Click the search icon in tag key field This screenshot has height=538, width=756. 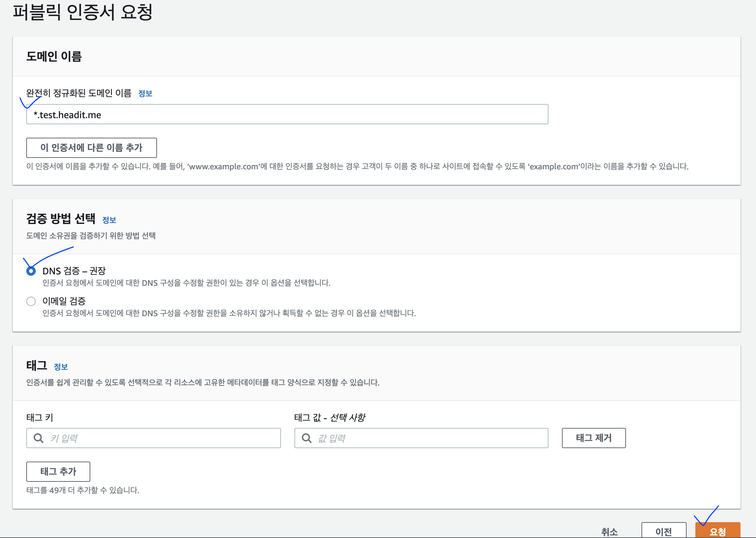click(38, 438)
